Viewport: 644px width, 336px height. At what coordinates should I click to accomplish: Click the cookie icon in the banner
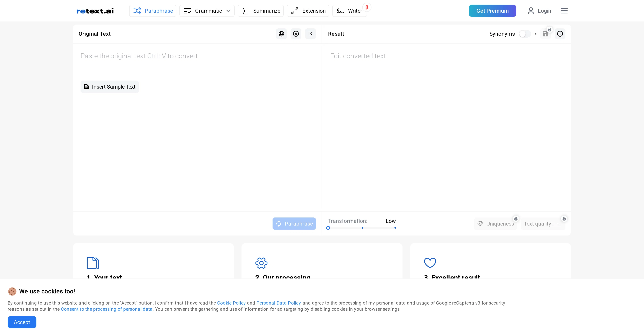(x=12, y=291)
